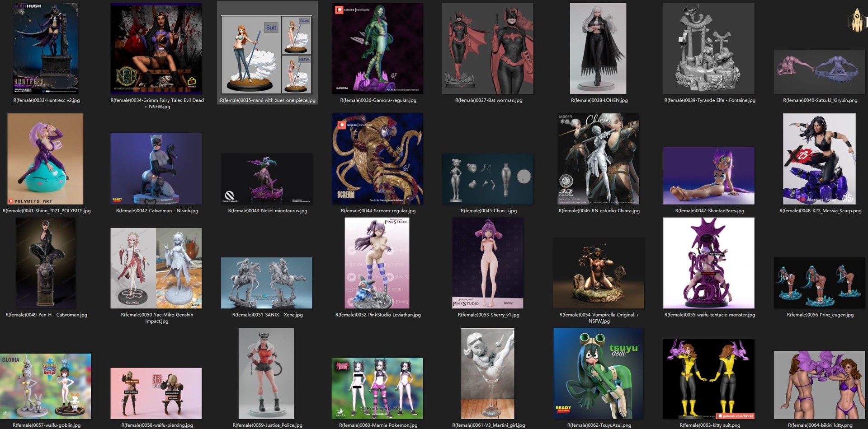The height and width of the screenshot is (429, 868).
Task: Open the Scream-regular thumbnail
Action: coord(377,159)
